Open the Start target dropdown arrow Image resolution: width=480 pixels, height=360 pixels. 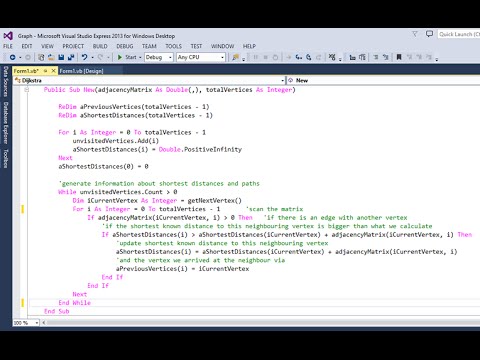140,57
